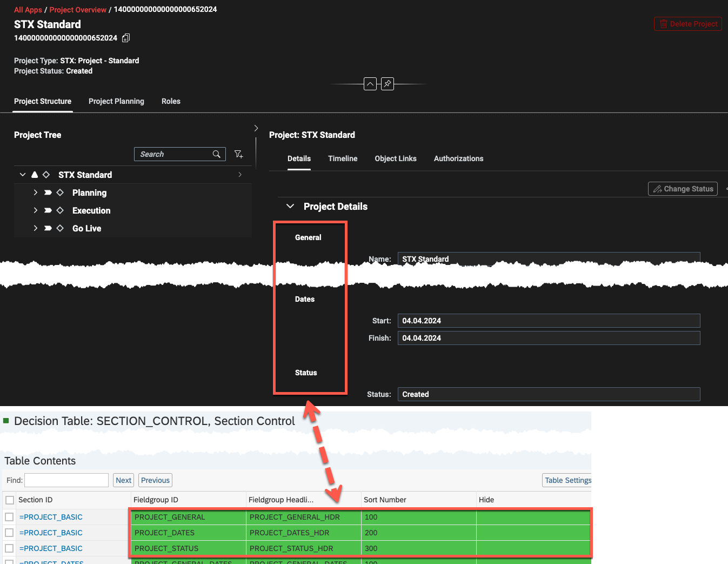Check the box for PROJECT_GENERAL row
This screenshot has width=728, height=564.
9,517
